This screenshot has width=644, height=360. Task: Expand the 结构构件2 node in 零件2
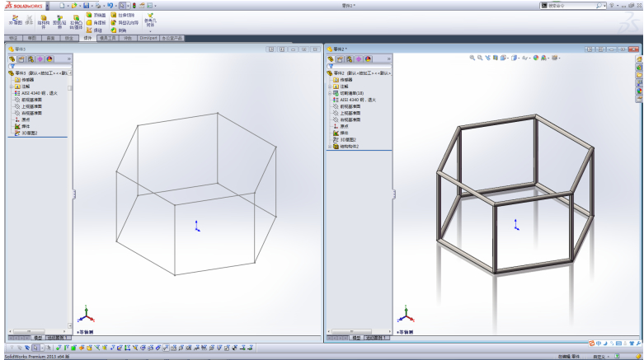tap(330, 147)
